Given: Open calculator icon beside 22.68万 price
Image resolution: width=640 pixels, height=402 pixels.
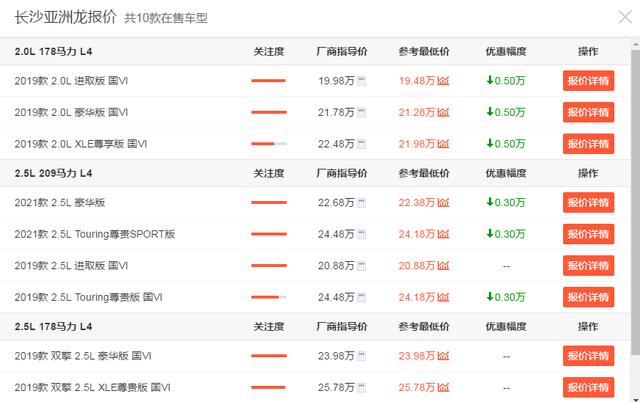Looking at the screenshot, I should tap(361, 203).
